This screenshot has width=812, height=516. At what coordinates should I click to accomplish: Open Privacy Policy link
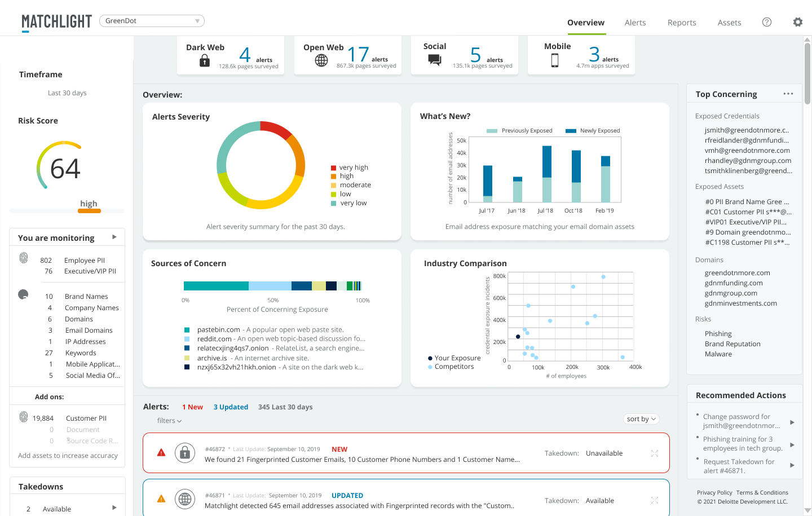pyautogui.click(x=714, y=492)
